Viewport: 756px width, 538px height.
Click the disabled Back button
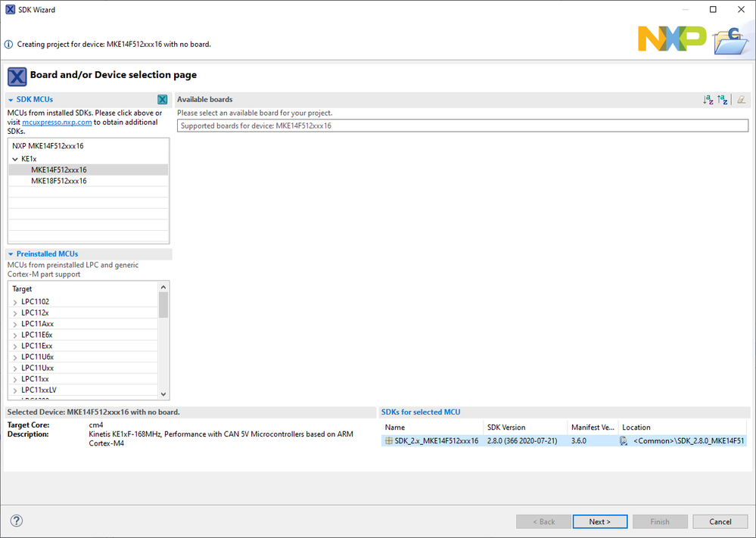(x=544, y=521)
